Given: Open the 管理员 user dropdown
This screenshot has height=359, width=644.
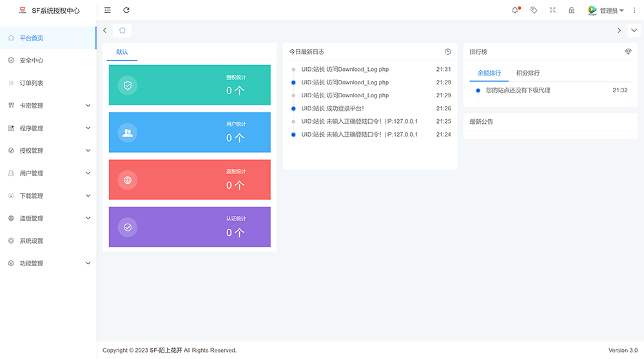Looking at the screenshot, I should pos(606,10).
